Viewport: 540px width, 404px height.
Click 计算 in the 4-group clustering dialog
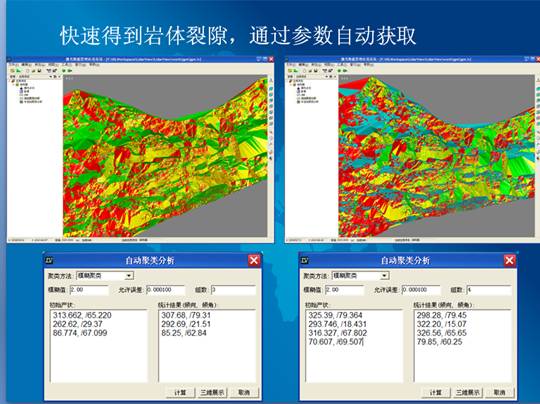point(436,392)
